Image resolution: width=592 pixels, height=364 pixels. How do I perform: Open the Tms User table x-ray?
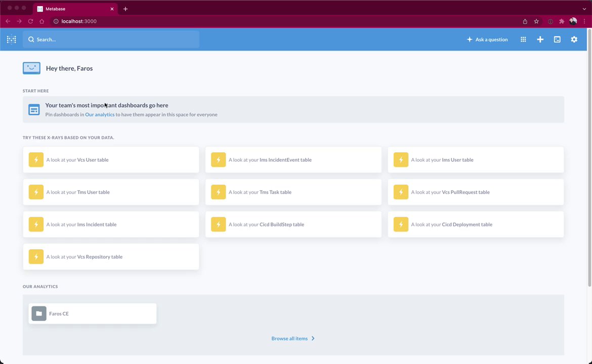pyautogui.click(x=111, y=192)
